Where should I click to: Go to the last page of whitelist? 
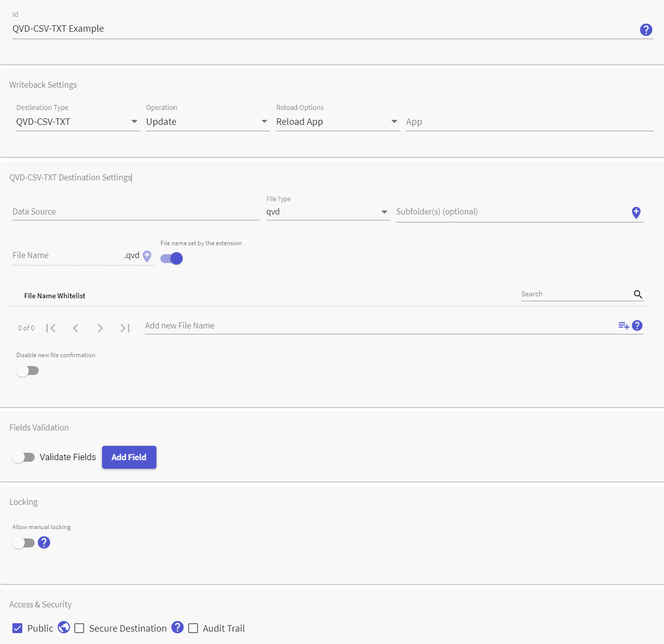(125, 328)
